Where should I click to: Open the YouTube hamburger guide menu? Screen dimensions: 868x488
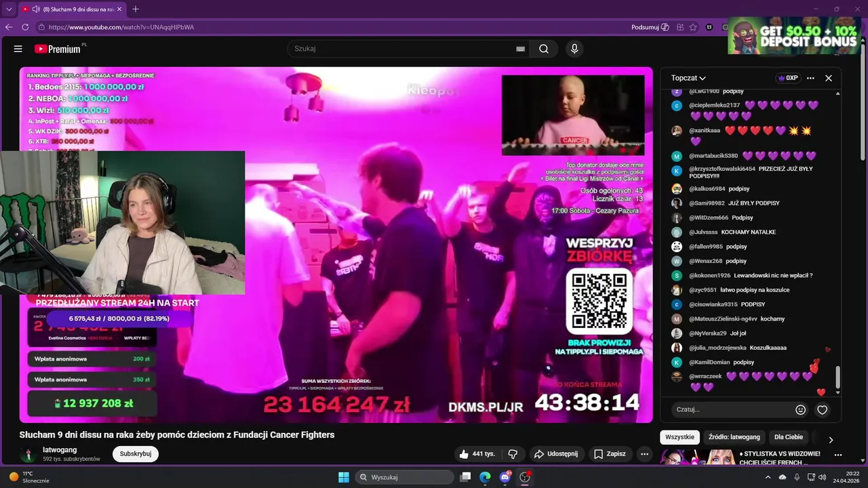(x=18, y=49)
